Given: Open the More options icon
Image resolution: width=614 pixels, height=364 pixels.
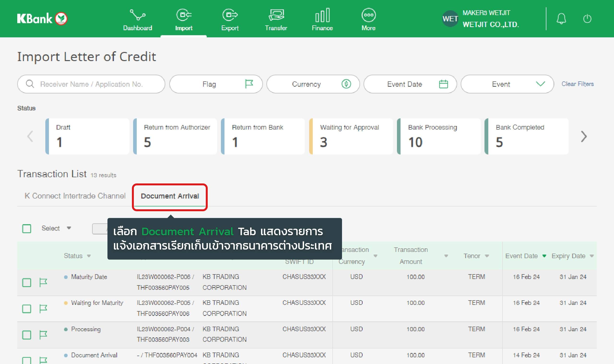Looking at the screenshot, I should tap(368, 15).
